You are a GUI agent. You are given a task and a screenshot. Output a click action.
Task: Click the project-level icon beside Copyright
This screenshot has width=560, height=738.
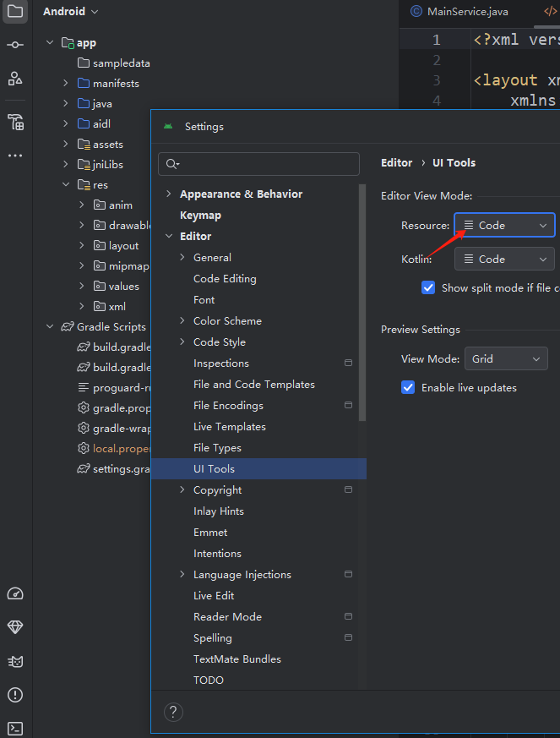pos(348,490)
